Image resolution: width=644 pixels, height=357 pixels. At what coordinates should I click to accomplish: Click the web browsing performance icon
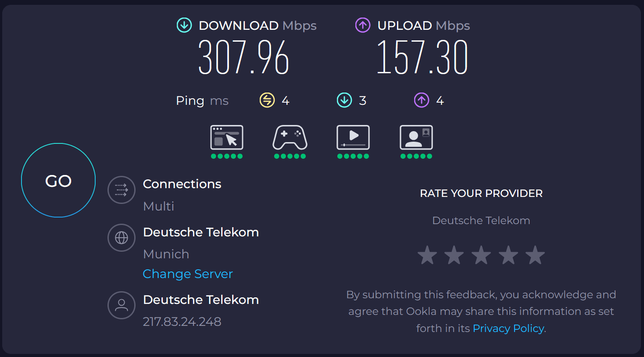[x=226, y=138]
